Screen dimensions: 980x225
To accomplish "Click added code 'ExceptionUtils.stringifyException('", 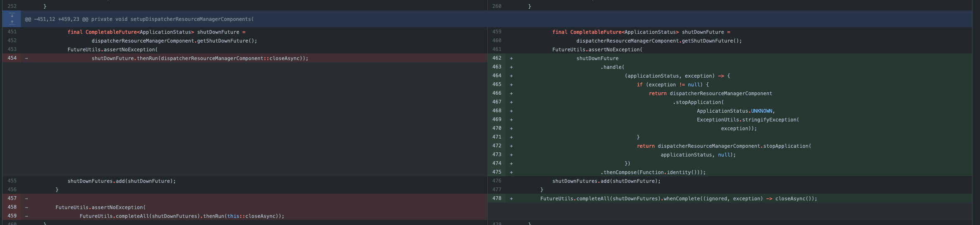I will click(748, 120).
